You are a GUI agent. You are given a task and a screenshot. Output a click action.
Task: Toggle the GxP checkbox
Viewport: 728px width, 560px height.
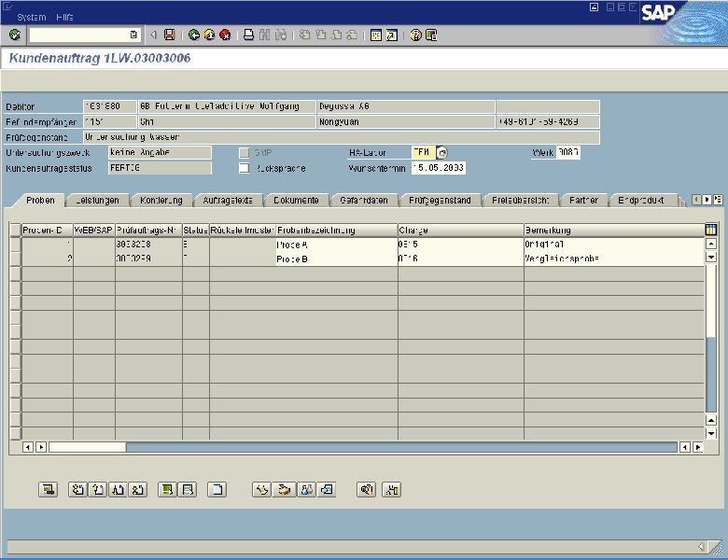tap(244, 152)
